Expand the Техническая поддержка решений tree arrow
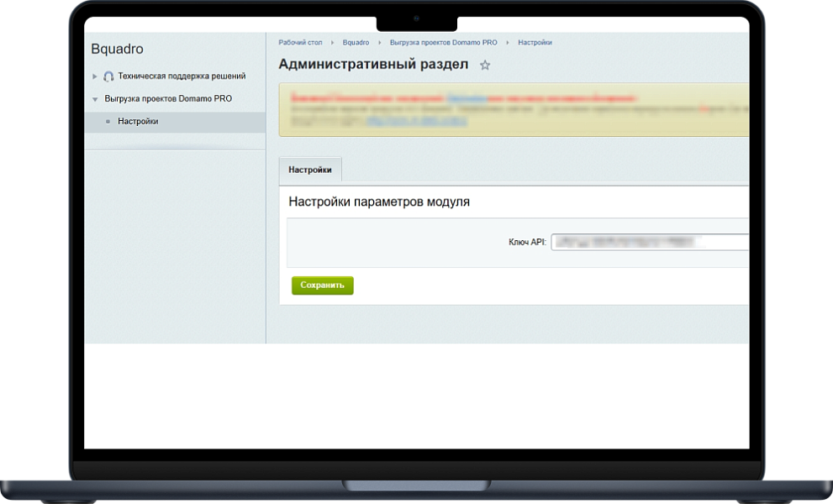Viewport: 833px width, 504px height. 95,76
